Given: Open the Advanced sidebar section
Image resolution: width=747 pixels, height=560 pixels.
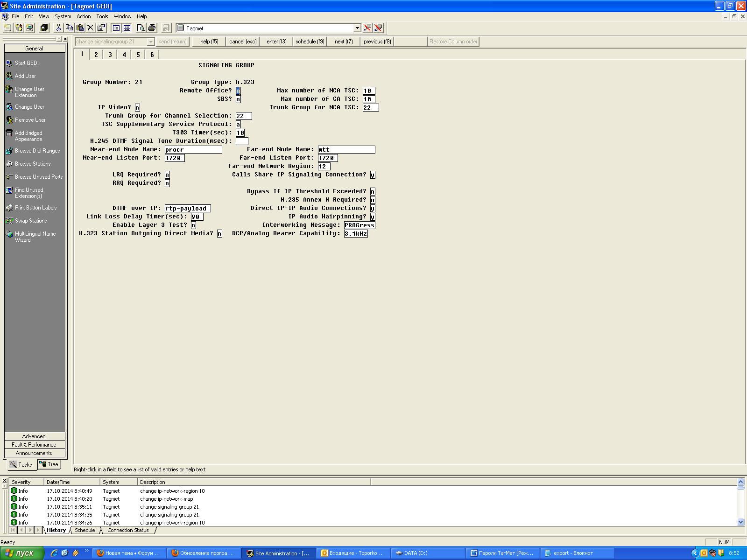Looking at the screenshot, I should coord(35,436).
